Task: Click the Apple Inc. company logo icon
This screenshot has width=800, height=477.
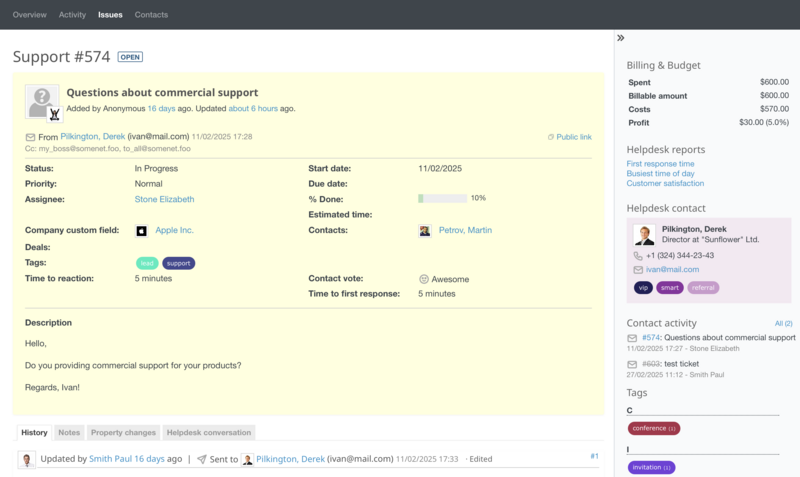Action: pos(141,230)
